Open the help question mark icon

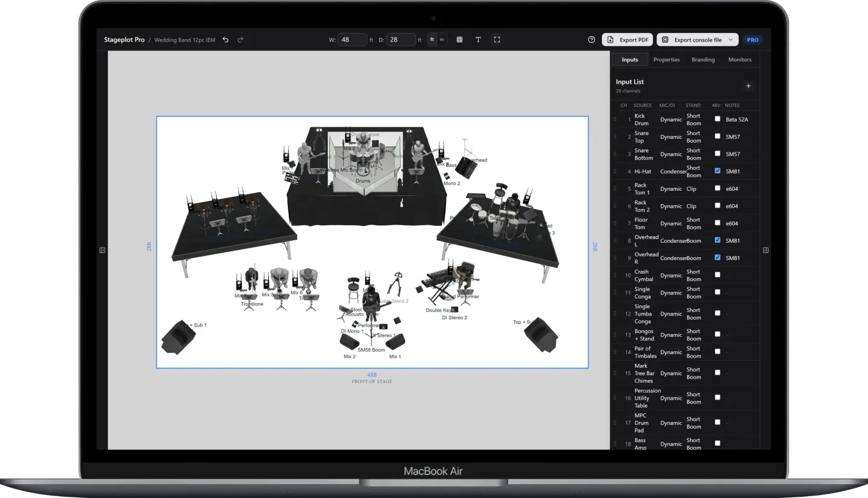[x=591, y=40]
